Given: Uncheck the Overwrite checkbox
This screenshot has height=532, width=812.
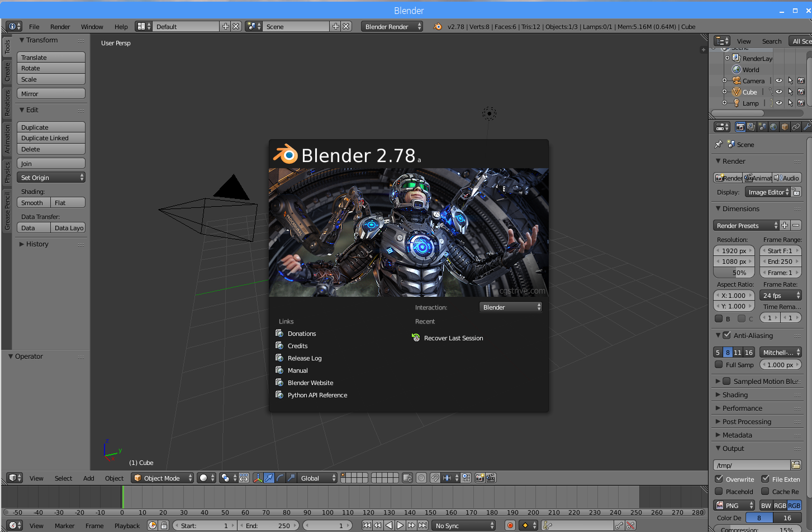Looking at the screenshot, I should (719, 479).
